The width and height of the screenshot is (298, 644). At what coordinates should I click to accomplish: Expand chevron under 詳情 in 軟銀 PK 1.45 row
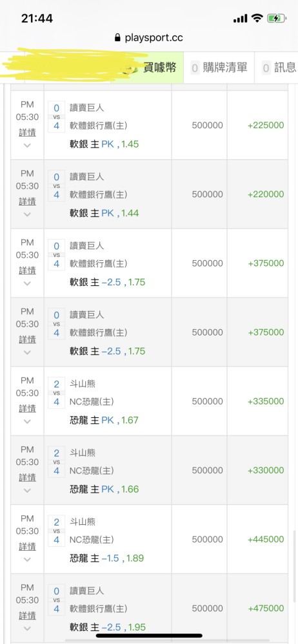pos(27,145)
